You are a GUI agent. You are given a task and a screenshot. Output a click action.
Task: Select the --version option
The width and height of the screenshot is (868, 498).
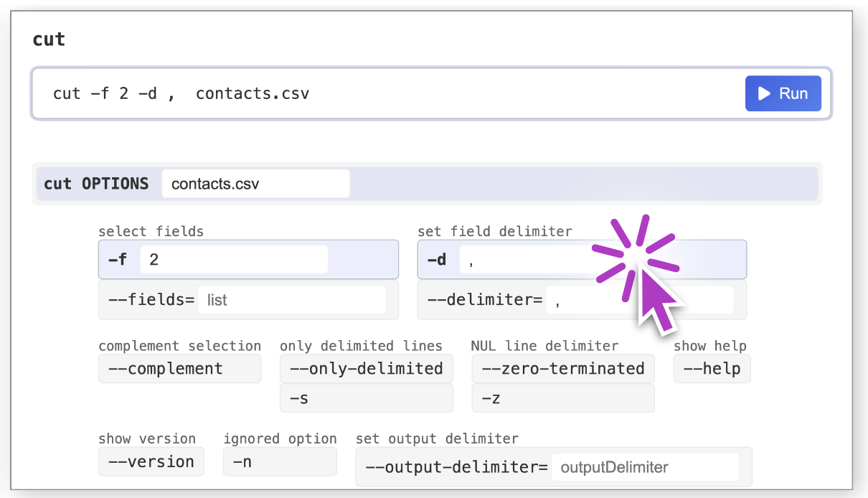(x=151, y=461)
